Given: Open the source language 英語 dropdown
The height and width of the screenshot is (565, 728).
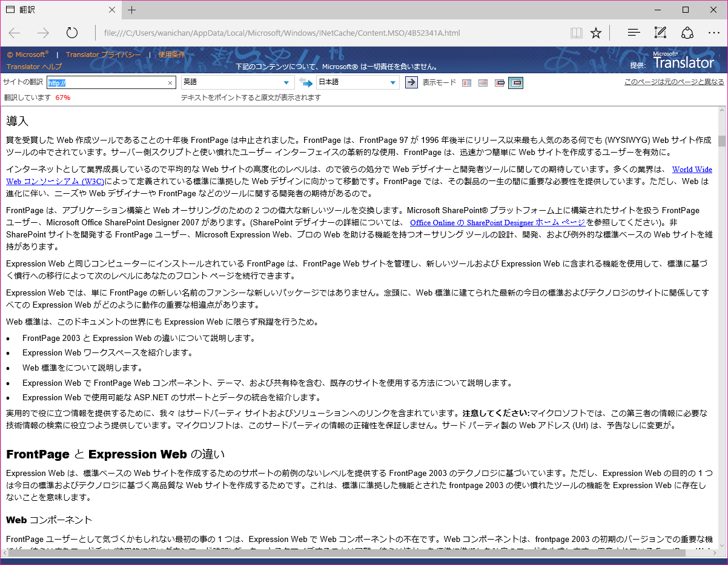Looking at the screenshot, I should click(238, 82).
